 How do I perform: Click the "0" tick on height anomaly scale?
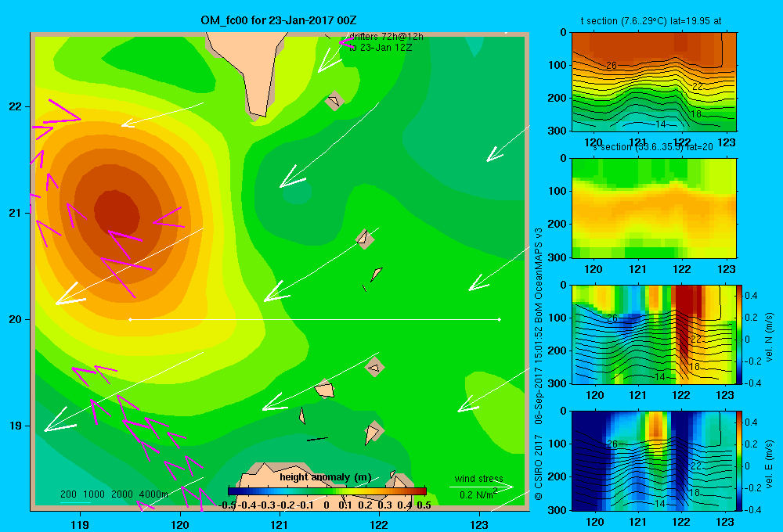point(327,505)
